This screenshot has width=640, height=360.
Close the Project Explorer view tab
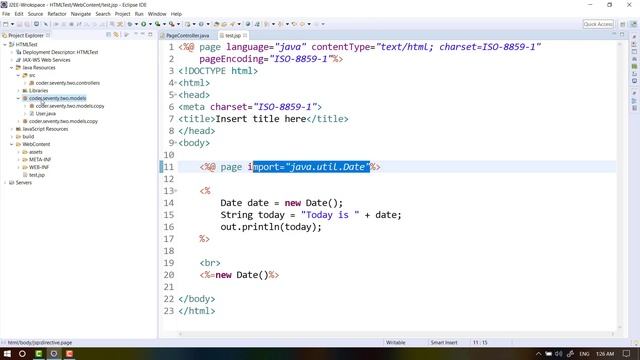click(x=48, y=36)
